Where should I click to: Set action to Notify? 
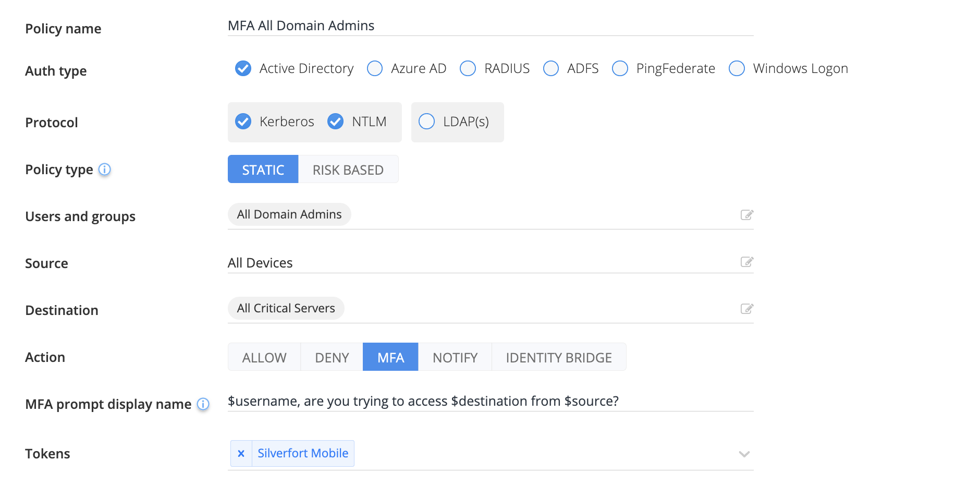point(455,357)
